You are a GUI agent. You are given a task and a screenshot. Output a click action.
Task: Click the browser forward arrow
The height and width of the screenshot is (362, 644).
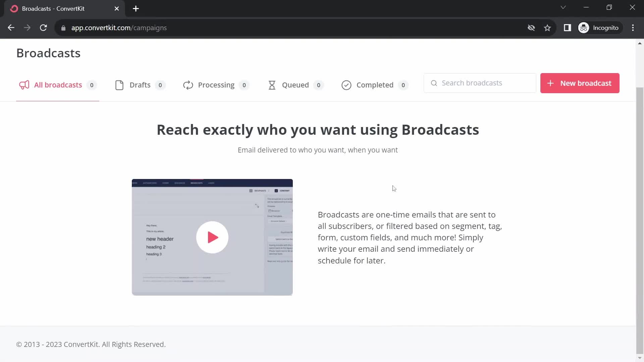27,28
